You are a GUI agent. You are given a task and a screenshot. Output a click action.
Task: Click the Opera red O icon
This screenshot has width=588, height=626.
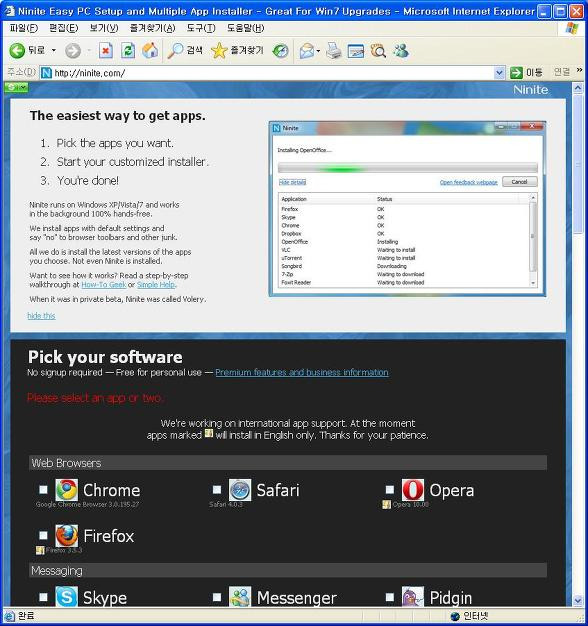(413, 490)
